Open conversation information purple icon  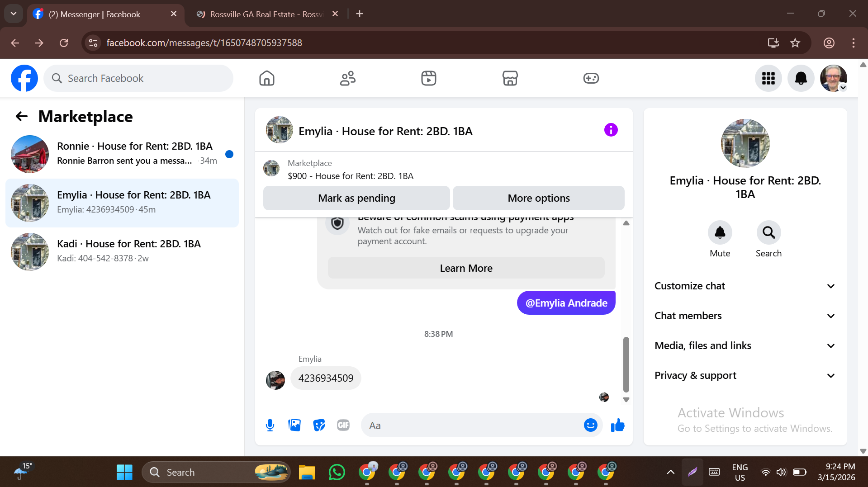coord(611,130)
